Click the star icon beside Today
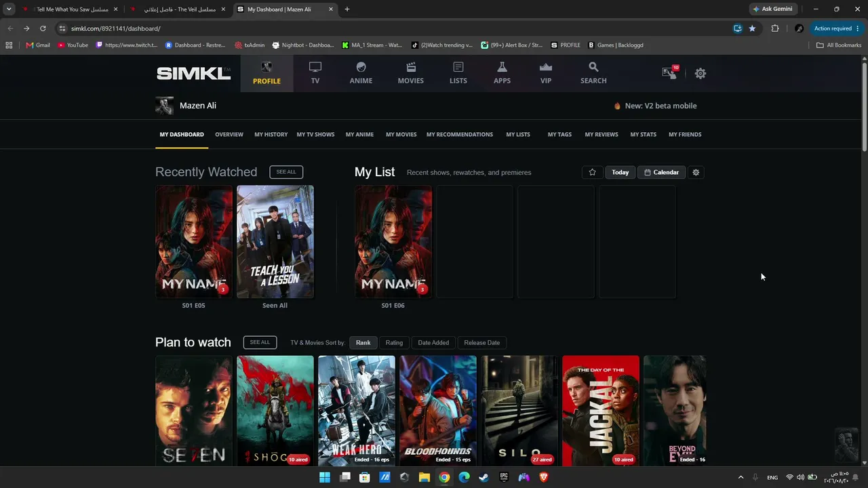The width and height of the screenshot is (868, 488). [x=592, y=172]
